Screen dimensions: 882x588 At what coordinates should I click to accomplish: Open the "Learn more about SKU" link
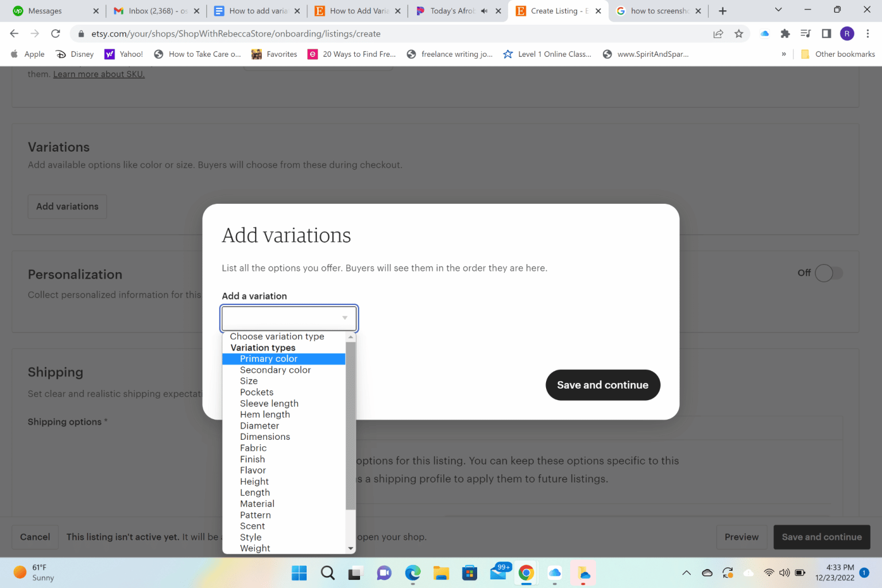(98, 73)
